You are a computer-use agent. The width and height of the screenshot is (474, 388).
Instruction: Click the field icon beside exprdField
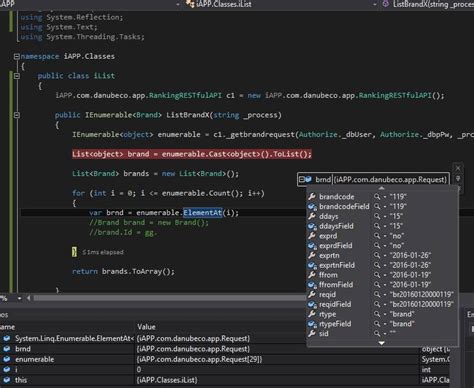coord(312,246)
